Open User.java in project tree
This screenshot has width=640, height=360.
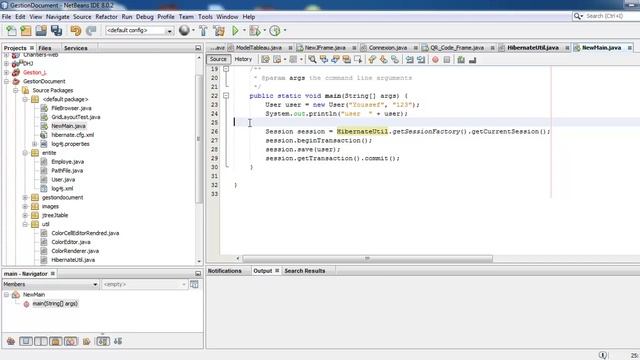point(63,180)
